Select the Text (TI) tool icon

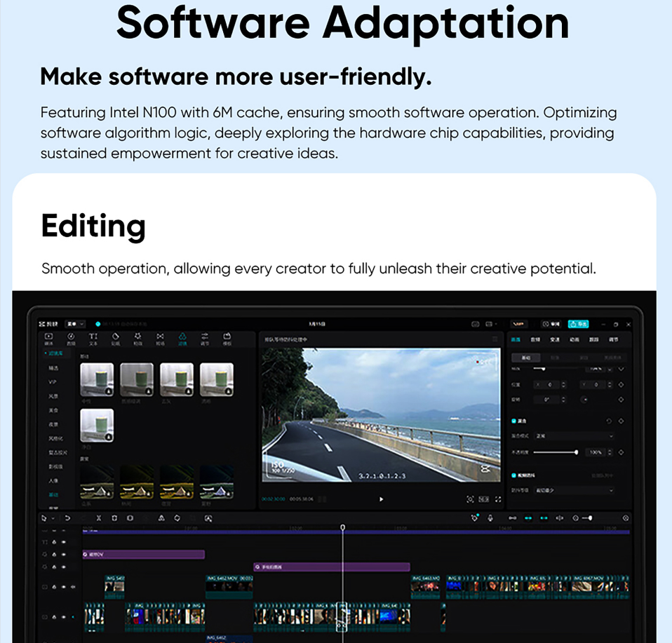93,339
